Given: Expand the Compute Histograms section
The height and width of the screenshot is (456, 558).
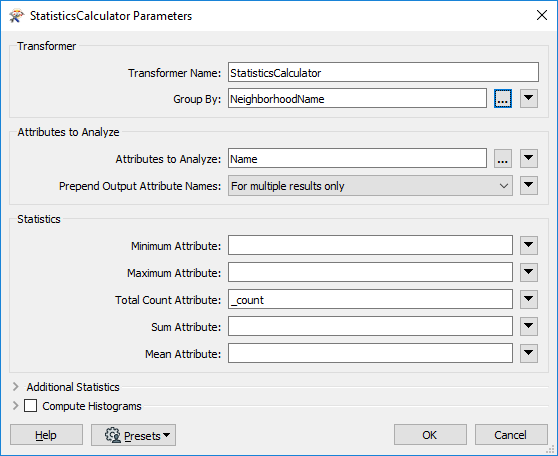Looking at the screenshot, I should [15, 405].
